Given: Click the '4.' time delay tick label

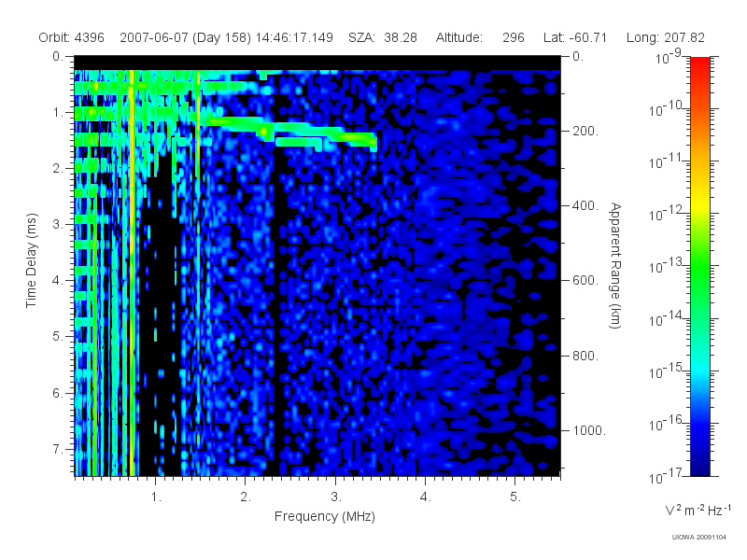Looking at the screenshot, I should coord(58,281).
